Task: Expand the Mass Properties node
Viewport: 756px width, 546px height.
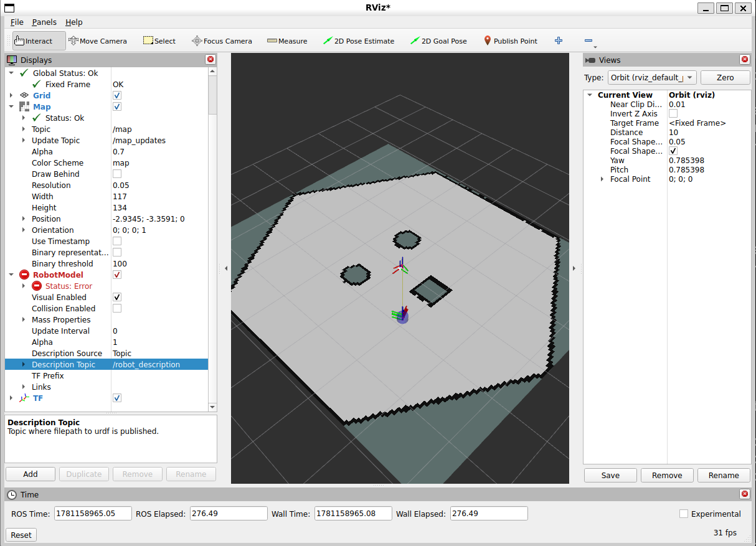Action: (x=24, y=319)
